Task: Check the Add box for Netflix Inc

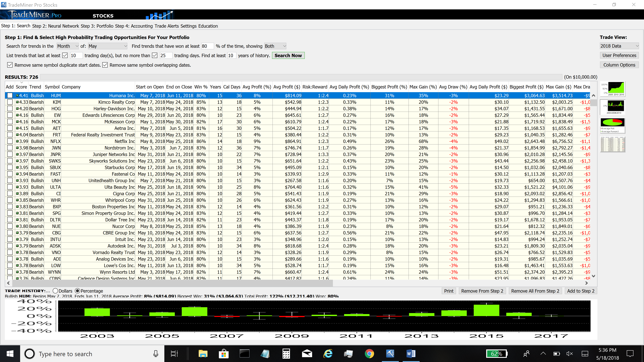Action: click(x=10, y=141)
